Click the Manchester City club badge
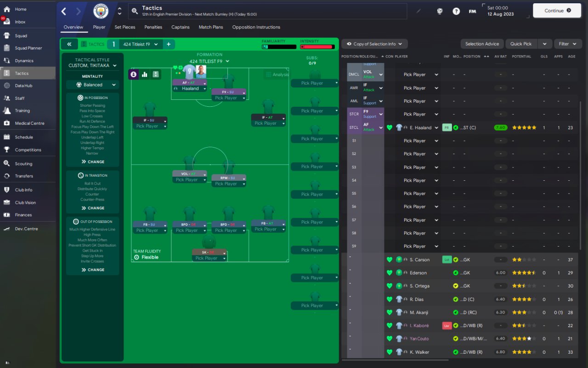588x368 pixels. 101,11
